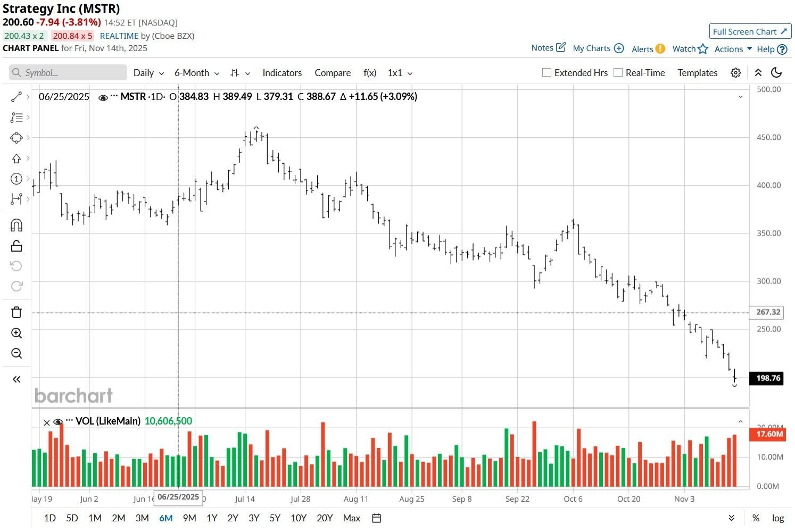Delete drawings with the trash can icon
Viewport: 795px width, 532px height.
[x=16, y=312]
